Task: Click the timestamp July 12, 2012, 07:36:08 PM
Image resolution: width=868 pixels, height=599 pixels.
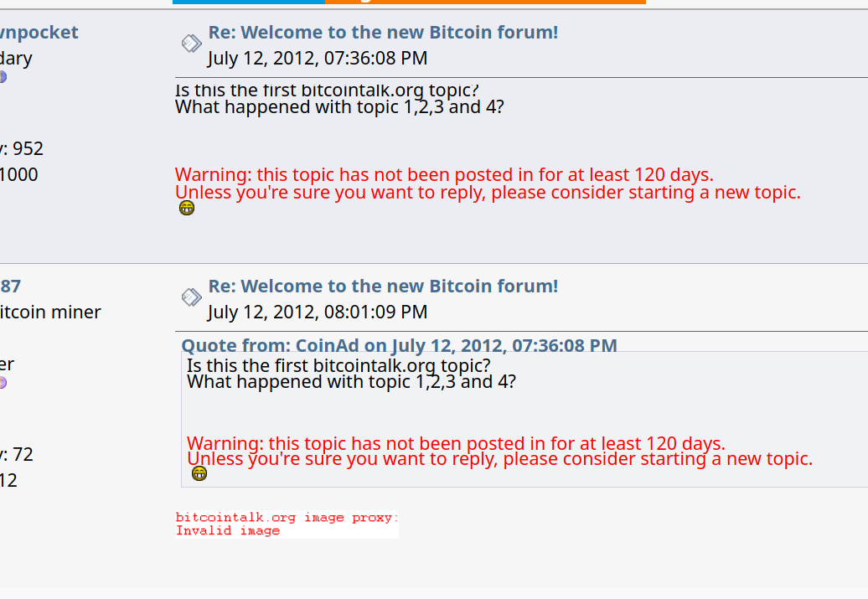Action: click(x=318, y=58)
